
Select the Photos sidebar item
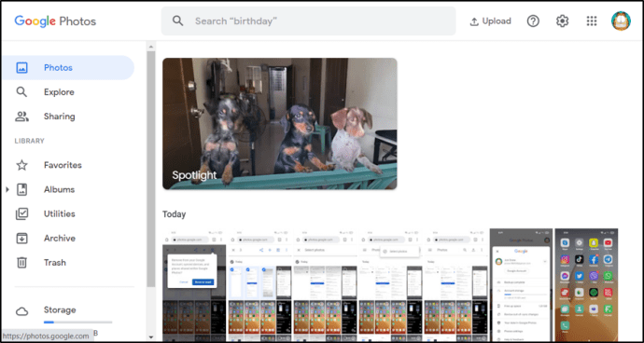(68, 68)
